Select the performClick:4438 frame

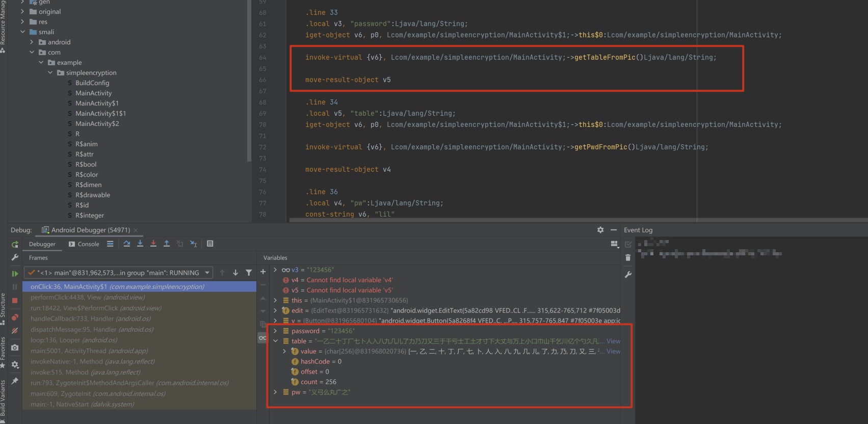pos(139,297)
